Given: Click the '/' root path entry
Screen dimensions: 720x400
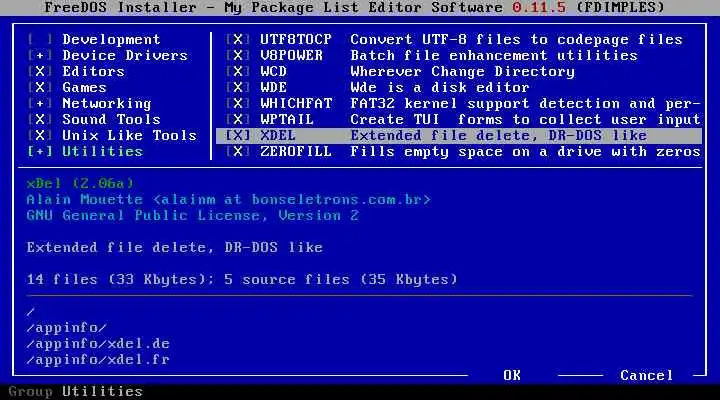Looking at the screenshot, I should coord(31,312).
